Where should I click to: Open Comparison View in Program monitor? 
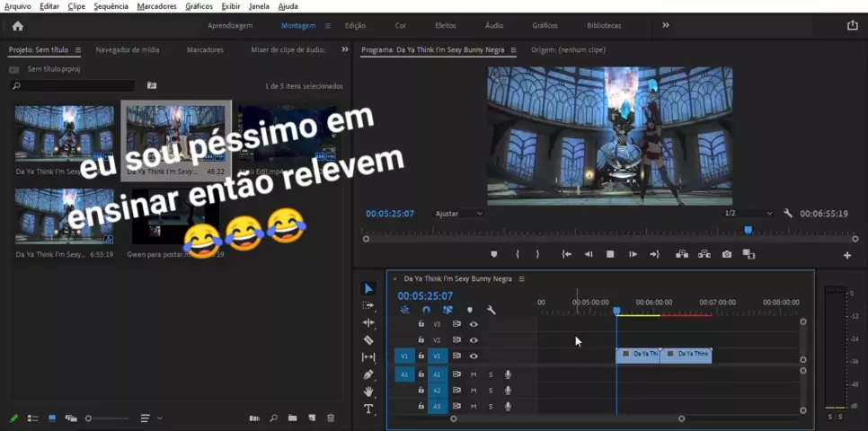[748, 254]
